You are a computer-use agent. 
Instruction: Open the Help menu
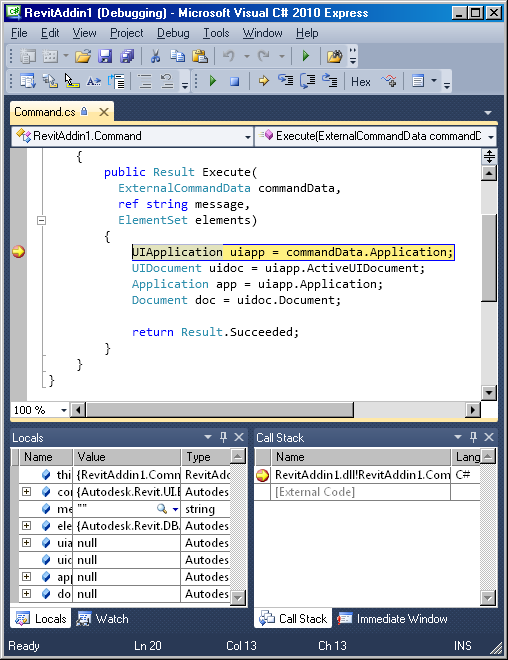tap(307, 33)
